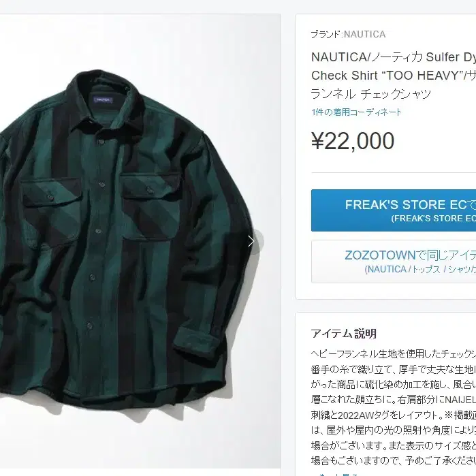Find the same item on ZOZOTOWN
This screenshot has width=476, height=476.
point(394,261)
